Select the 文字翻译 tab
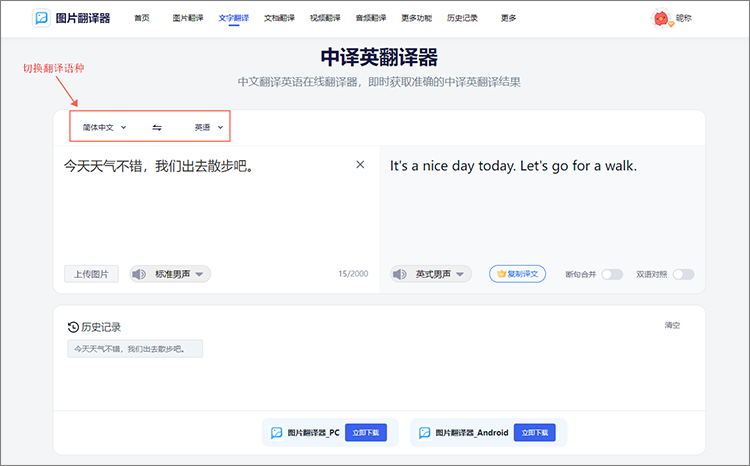Screen dimensions: 750x466 233,18
